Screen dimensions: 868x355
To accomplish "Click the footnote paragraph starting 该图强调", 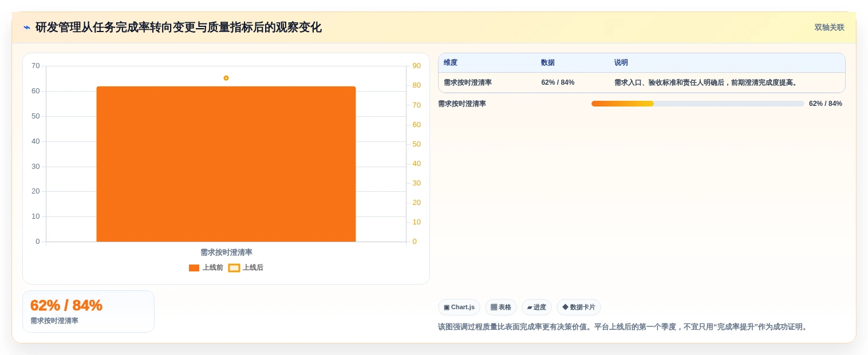I will pyautogui.click(x=624, y=327).
